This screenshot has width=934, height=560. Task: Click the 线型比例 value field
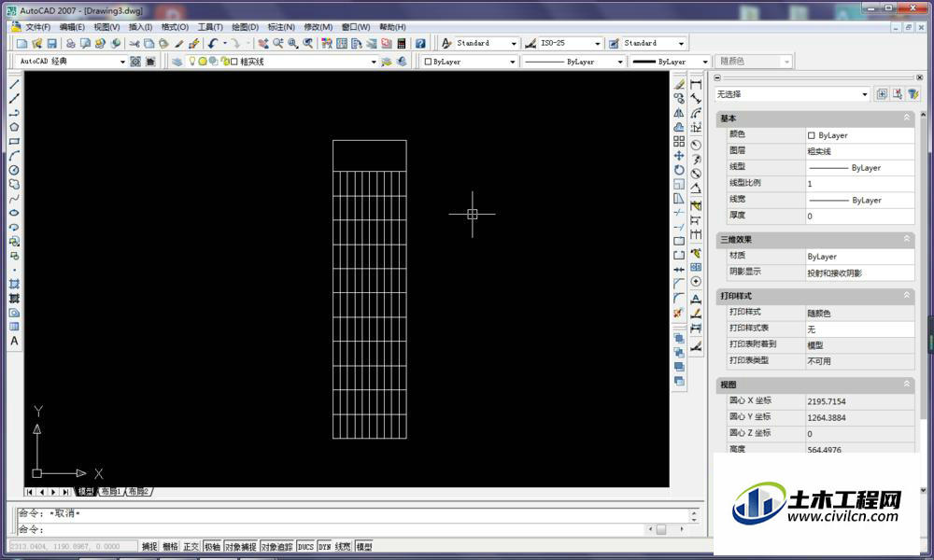click(859, 183)
